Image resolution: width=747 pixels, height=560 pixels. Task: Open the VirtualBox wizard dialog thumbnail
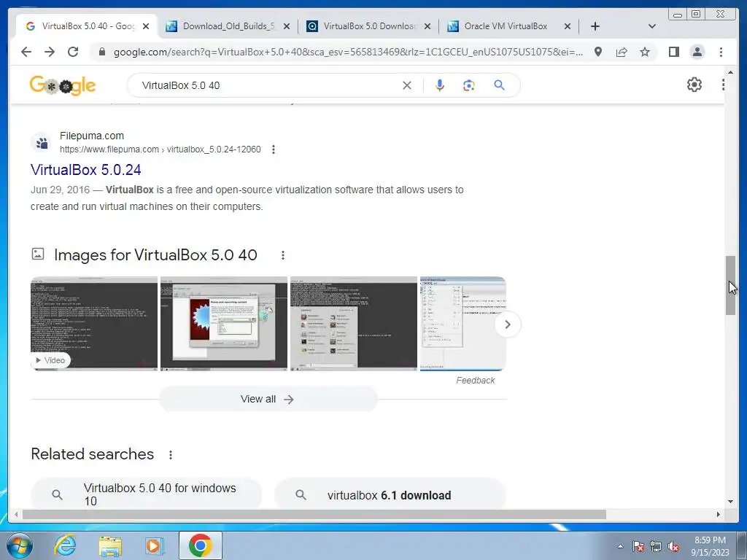coord(224,323)
